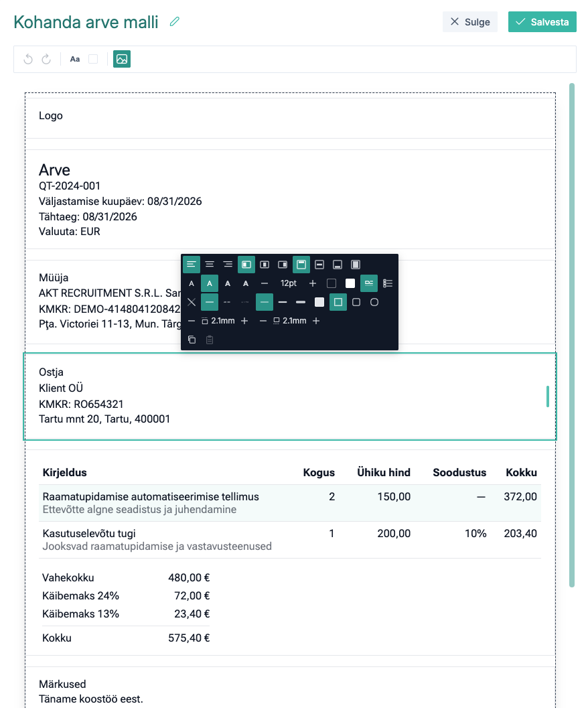588x720 pixels.
Task: Click the undo arrow in the top toolbar
Action: pos(28,59)
